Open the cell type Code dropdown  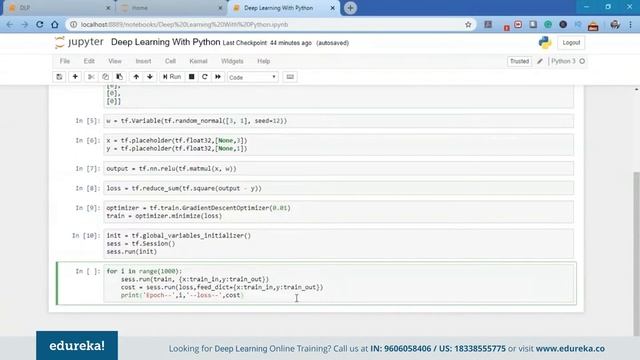[253, 77]
